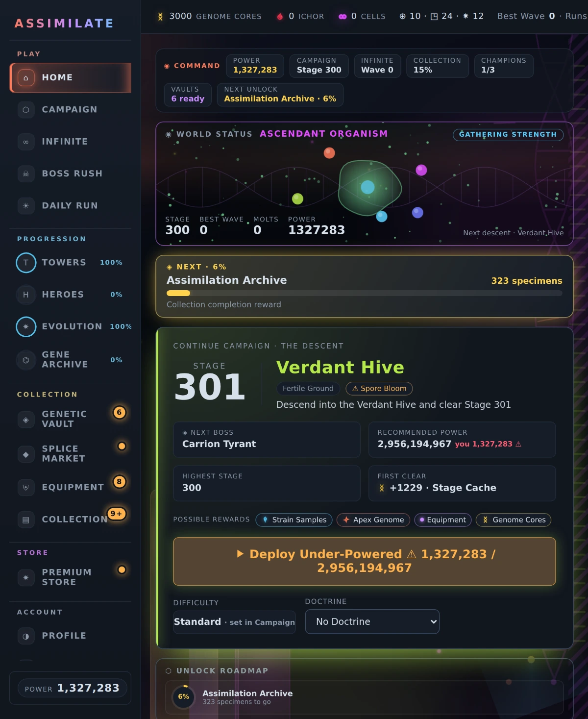The height and width of the screenshot is (719, 588).
Task: Open the Infinite mode menu item
Action: point(71,142)
